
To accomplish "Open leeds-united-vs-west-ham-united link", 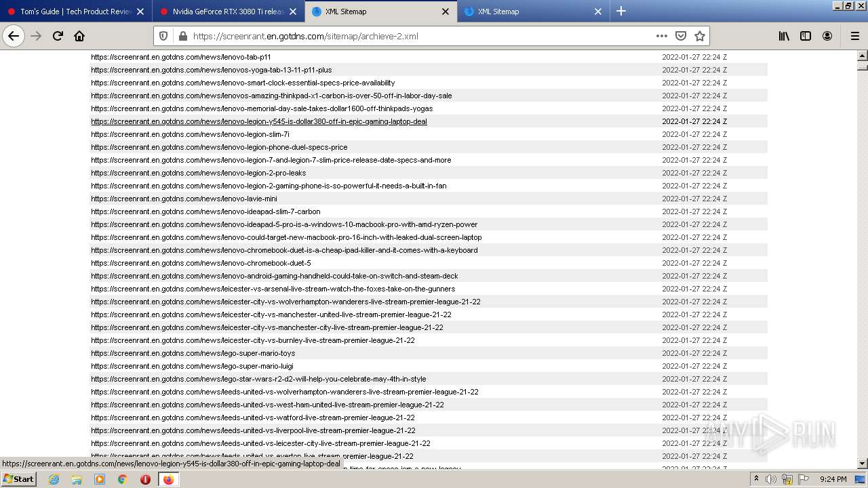I will [267, 405].
